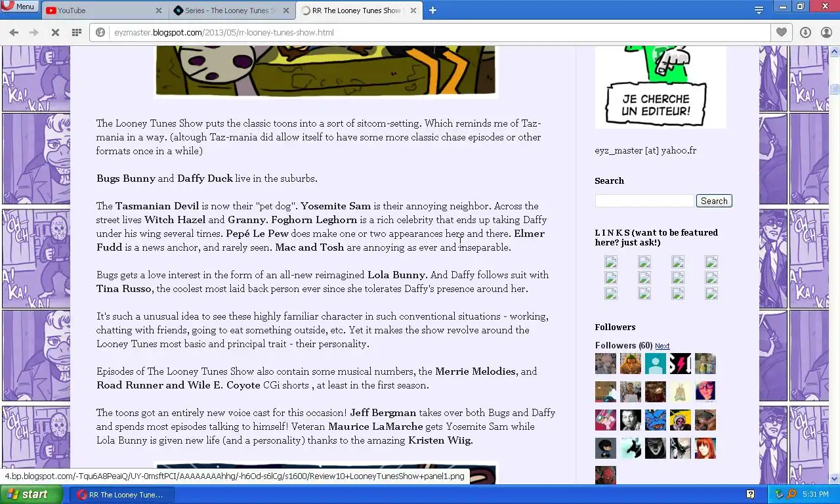Click the vertical scrollbar thumb
This screenshot has height=504, width=840.
[835, 89]
